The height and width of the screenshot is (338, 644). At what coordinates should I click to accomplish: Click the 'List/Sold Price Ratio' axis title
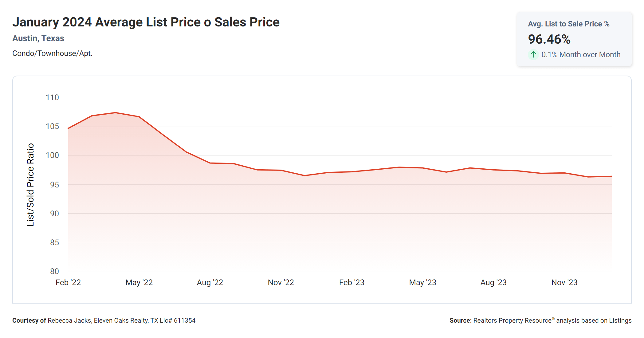(30, 185)
